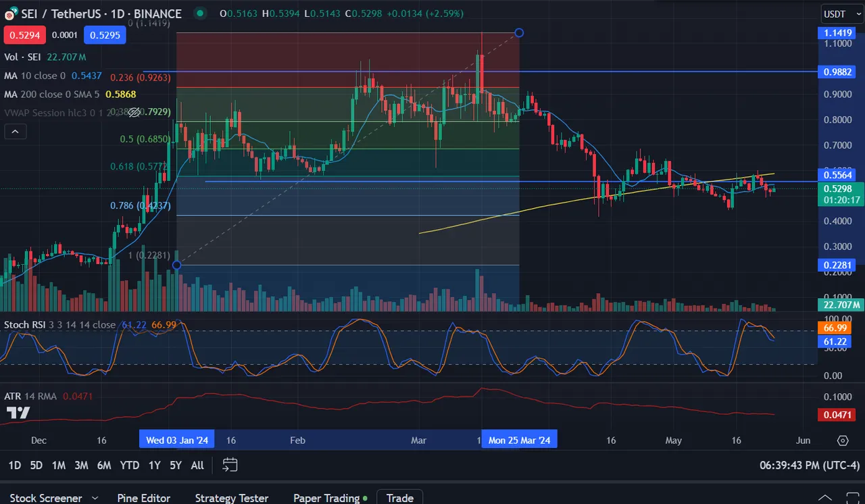This screenshot has width=865, height=504.
Task: Click the 0.236 (0.9263) Fib level label
Action: tap(141, 78)
